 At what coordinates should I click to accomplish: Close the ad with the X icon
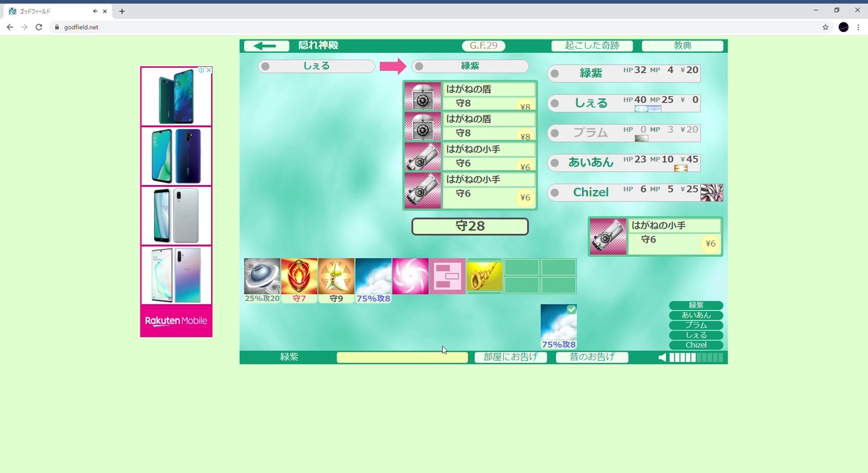tap(209, 70)
